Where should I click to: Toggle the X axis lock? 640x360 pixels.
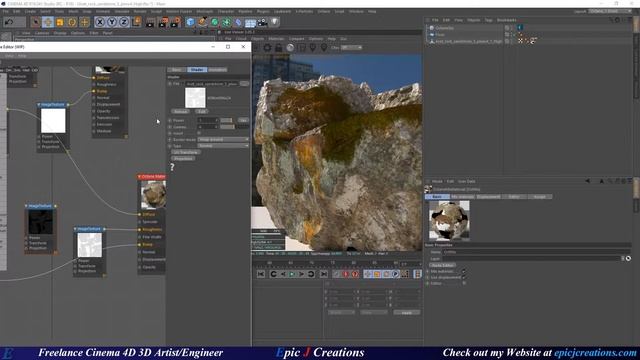click(100, 22)
